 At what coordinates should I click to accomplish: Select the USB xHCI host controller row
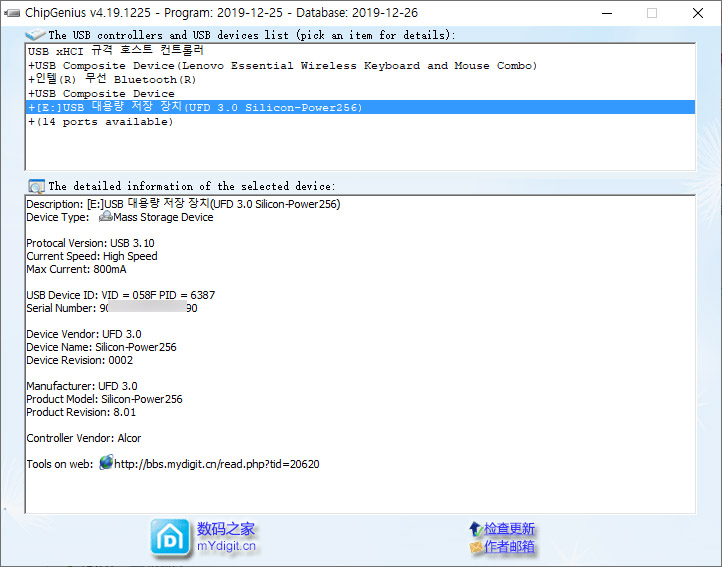(x=360, y=51)
